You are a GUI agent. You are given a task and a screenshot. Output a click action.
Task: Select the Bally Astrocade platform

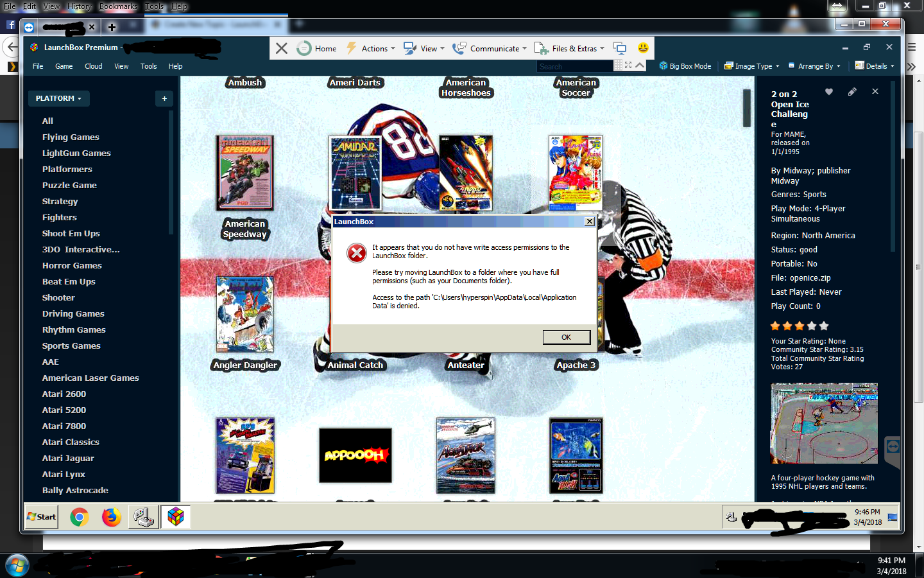[x=75, y=490]
